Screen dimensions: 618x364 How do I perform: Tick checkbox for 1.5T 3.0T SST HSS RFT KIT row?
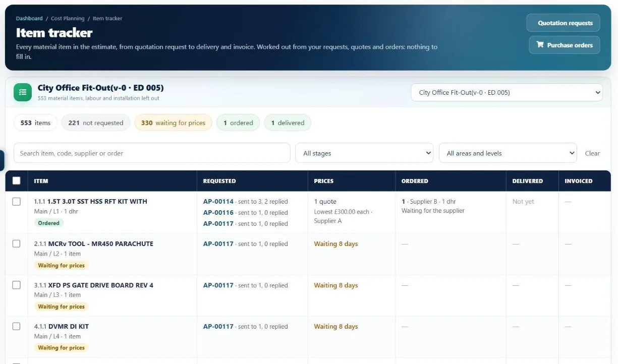[x=17, y=202]
